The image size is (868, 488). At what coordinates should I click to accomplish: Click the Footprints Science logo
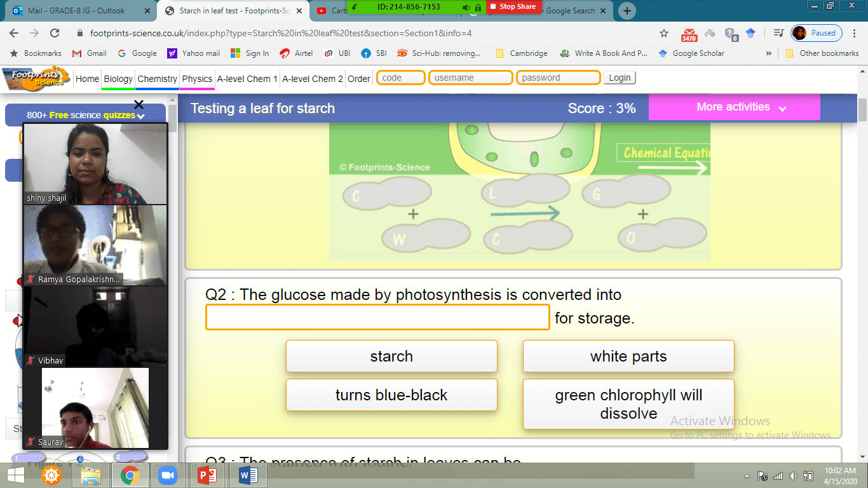36,79
